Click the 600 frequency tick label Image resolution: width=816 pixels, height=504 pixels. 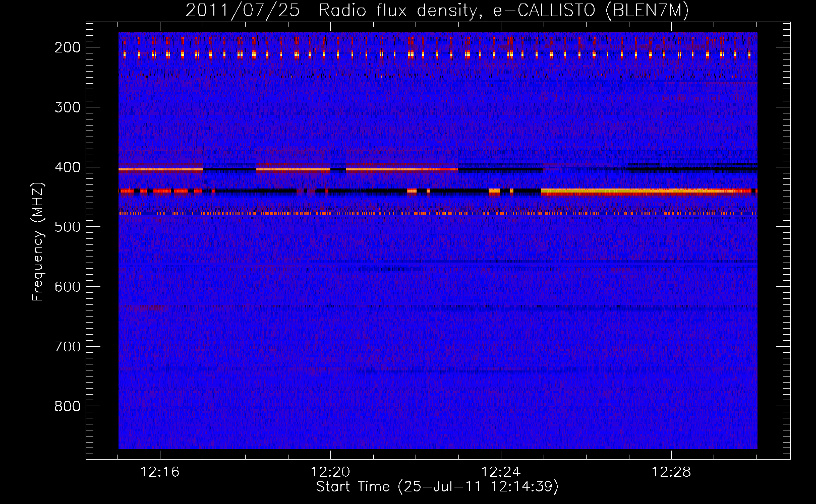(x=67, y=287)
